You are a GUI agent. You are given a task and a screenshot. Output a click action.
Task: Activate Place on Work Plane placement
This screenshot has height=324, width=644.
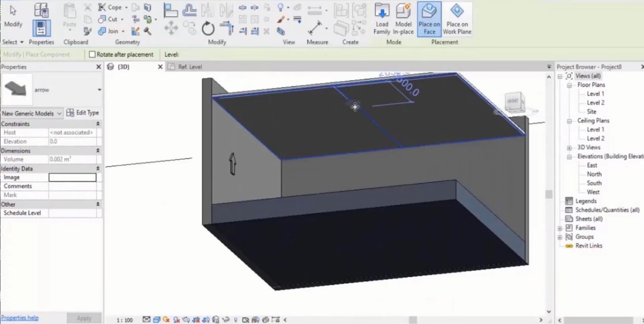(457, 19)
